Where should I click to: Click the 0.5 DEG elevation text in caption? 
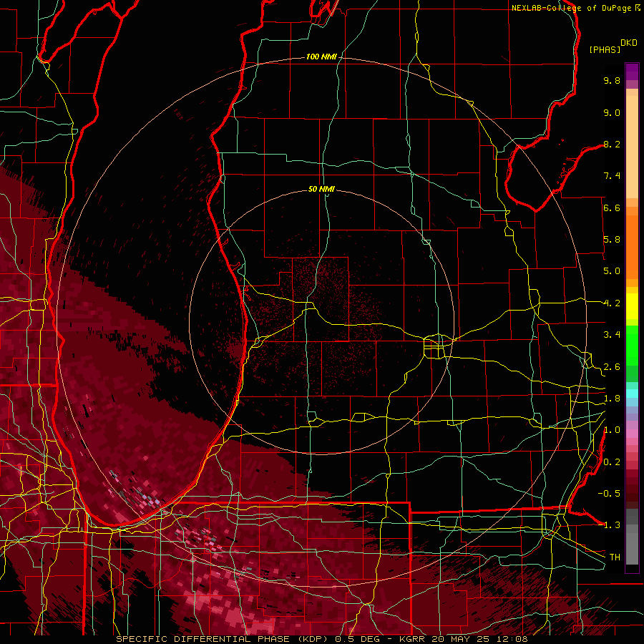pos(356,639)
